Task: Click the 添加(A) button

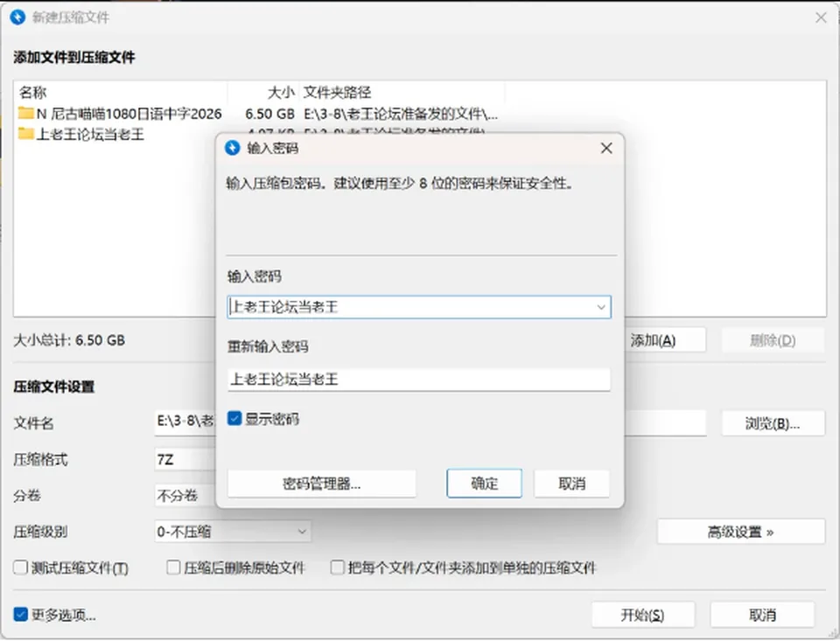Action: (x=665, y=340)
